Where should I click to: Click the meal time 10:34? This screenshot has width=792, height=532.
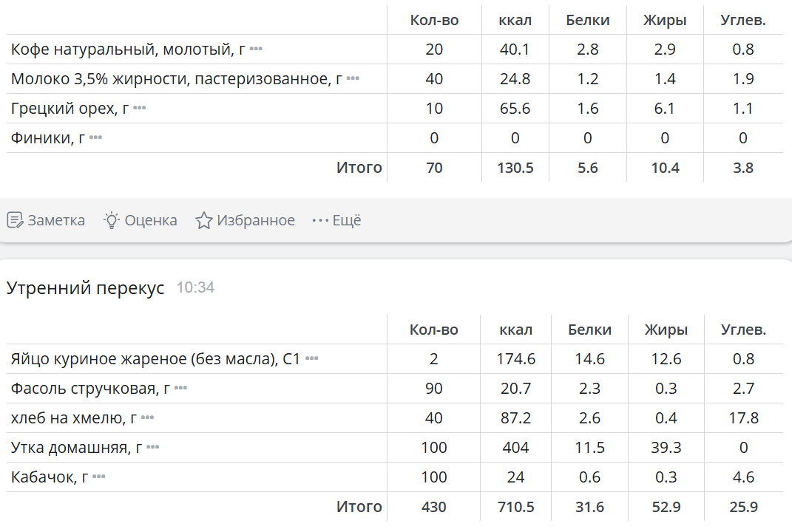tap(196, 288)
